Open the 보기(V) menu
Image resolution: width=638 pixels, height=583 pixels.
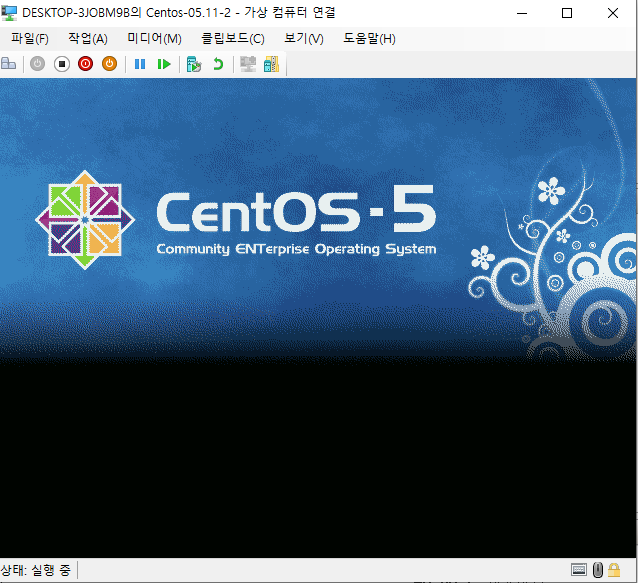tap(304, 39)
